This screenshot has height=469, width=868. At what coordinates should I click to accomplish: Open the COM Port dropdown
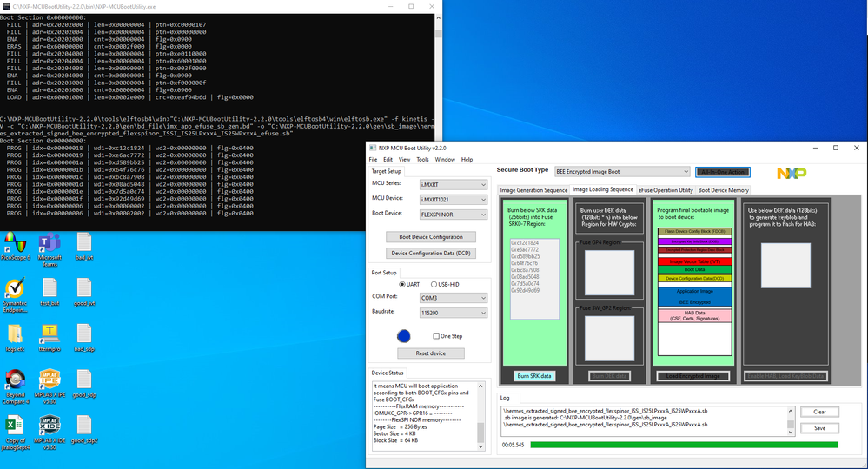coord(454,298)
